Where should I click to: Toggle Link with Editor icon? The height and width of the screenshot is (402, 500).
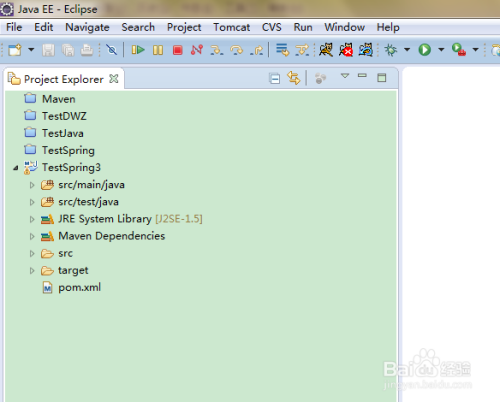click(x=294, y=78)
